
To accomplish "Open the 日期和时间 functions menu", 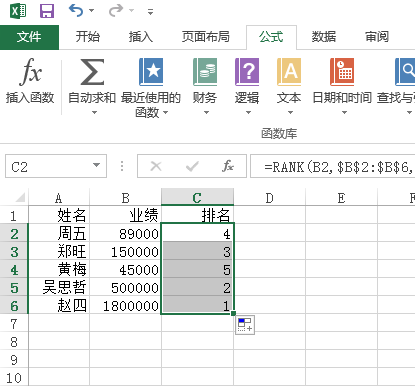I will pos(342,86).
